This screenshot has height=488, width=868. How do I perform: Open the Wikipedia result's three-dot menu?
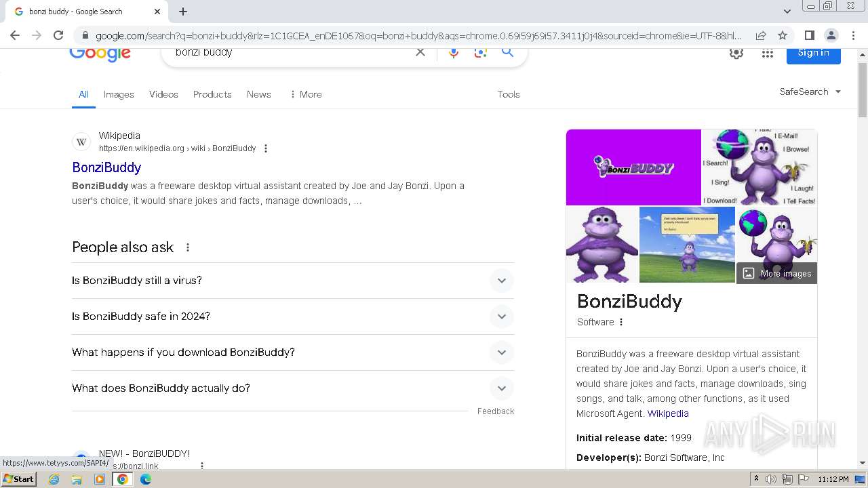[266, 148]
